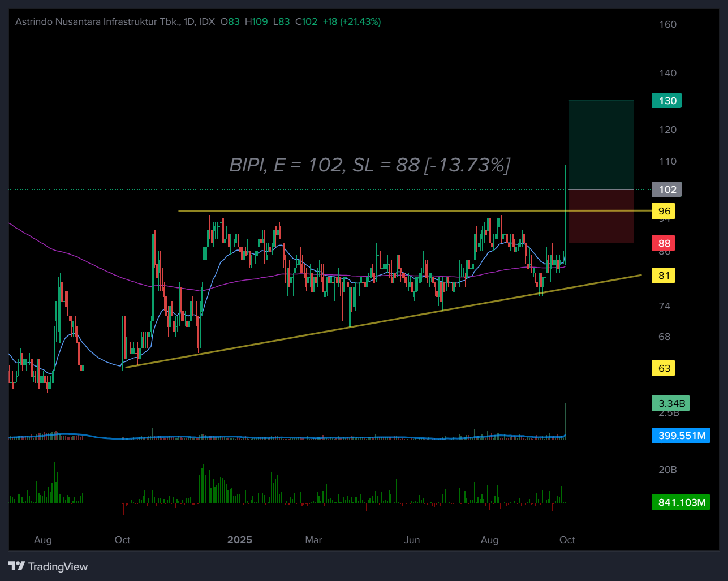Screen dimensions: 728x581
Task: Click the 140 price axis label
Action: (667, 73)
